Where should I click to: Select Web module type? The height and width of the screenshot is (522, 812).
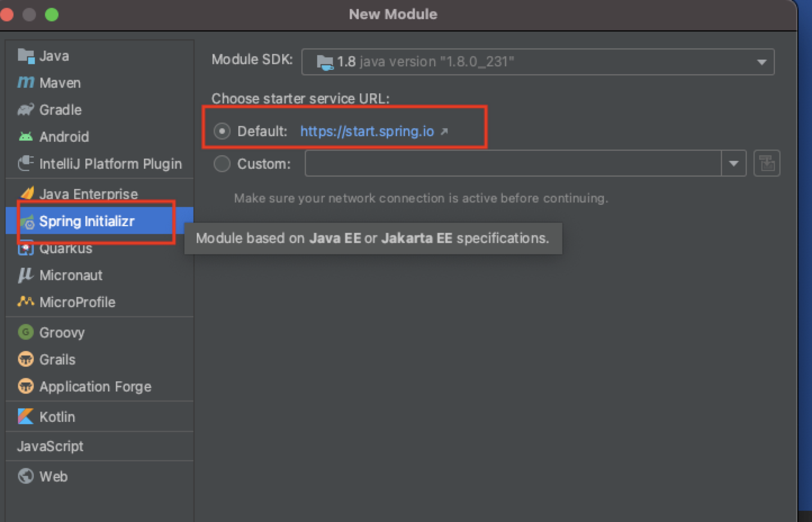pyautogui.click(x=100, y=476)
